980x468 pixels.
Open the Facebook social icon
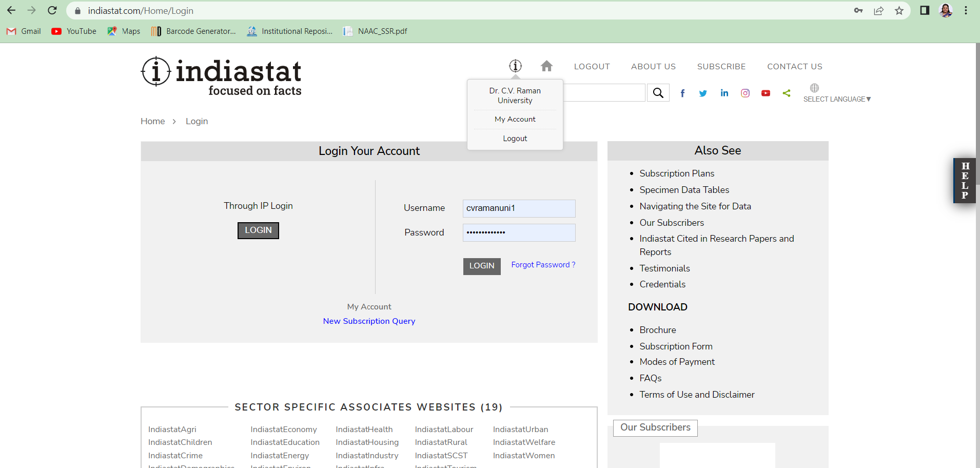tap(682, 93)
